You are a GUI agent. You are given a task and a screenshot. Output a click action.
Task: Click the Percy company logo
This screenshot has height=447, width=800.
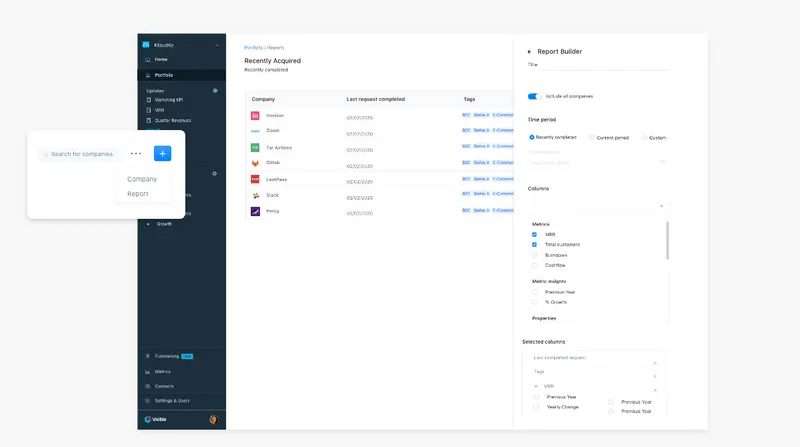pos(255,211)
